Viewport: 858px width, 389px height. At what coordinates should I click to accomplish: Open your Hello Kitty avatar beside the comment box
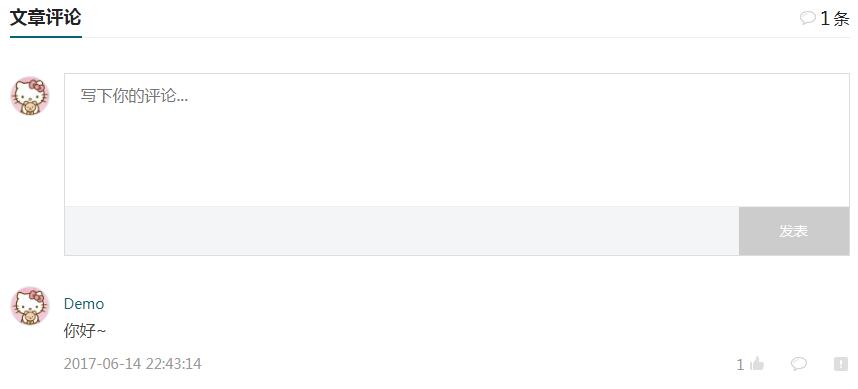click(x=30, y=96)
